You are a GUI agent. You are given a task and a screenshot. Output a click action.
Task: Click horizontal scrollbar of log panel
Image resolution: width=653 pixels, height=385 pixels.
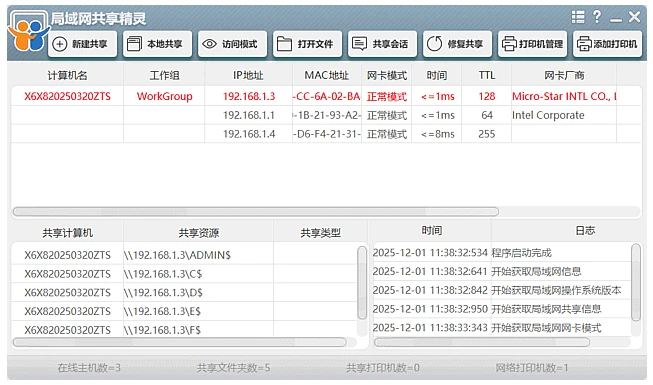482,342
